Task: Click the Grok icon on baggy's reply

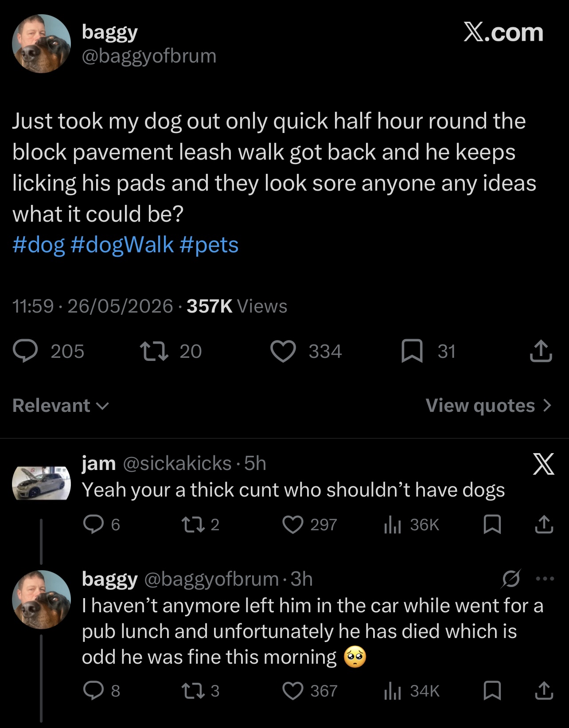Action: click(511, 579)
